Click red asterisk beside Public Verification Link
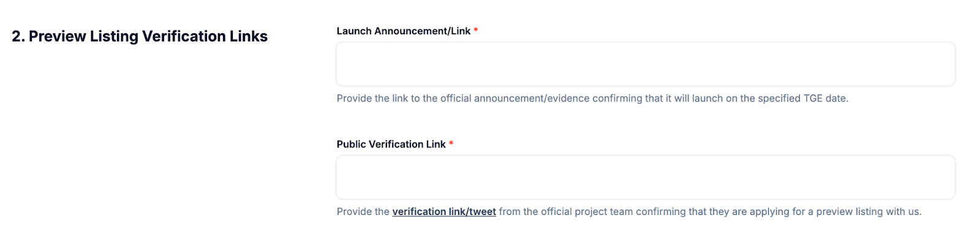 [x=451, y=143]
